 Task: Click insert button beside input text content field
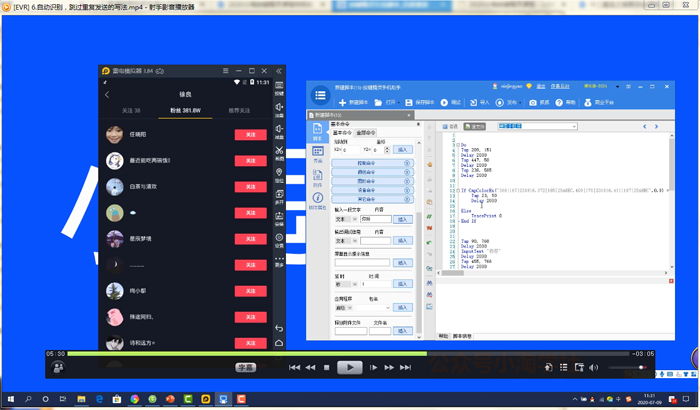(403, 219)
